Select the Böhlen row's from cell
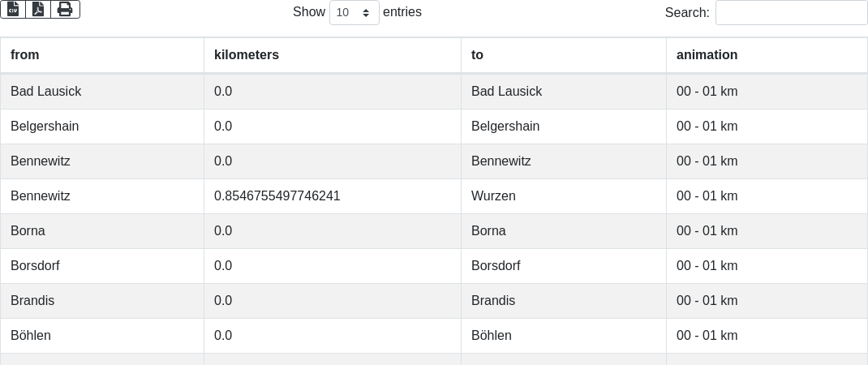This screenshot has height=365, width=868. [x=31, y=336]
